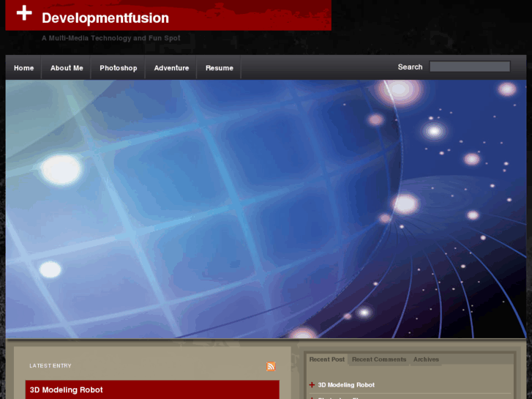
Task: Switch to the Recent Post tab
Action: (x=326, y=359)
